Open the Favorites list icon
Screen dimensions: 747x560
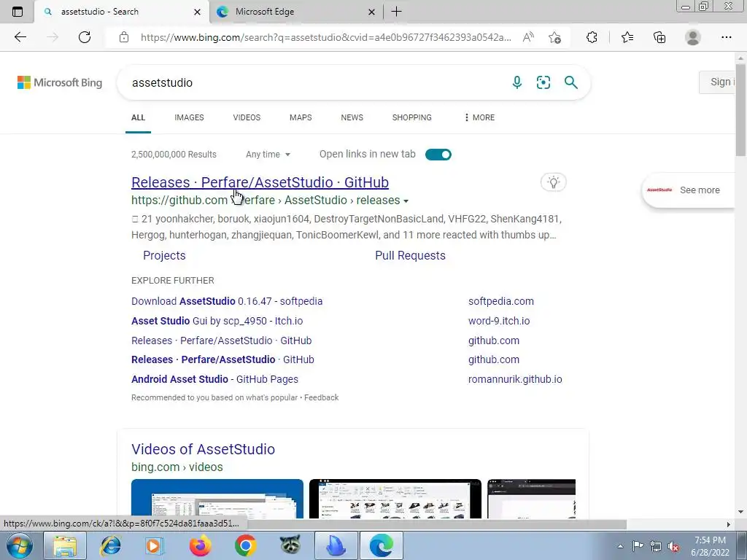pyautogui.click(x=627, y=37)
